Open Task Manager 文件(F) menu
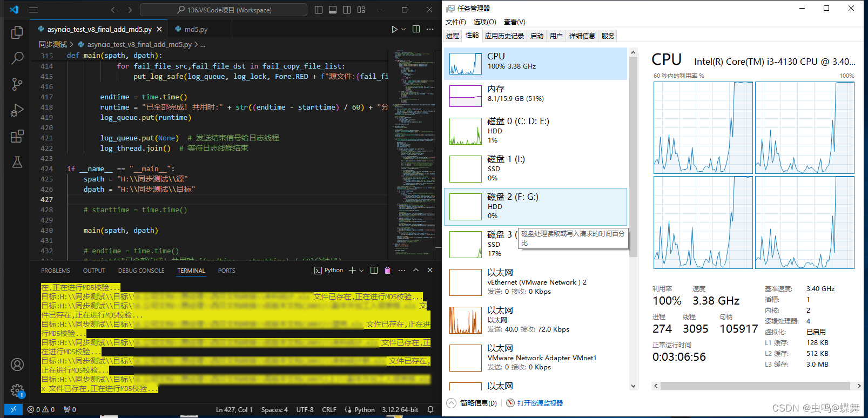The image size is (868, 418). [455, 22]
